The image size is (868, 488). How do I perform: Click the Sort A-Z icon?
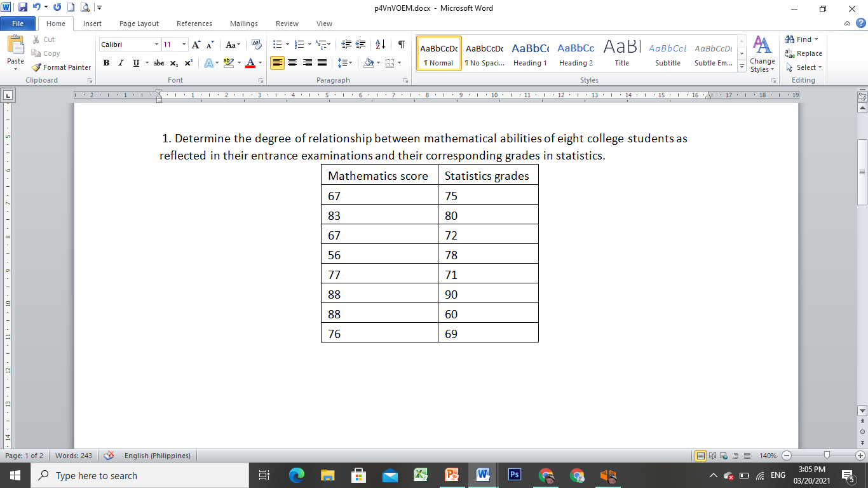point(381,44)
